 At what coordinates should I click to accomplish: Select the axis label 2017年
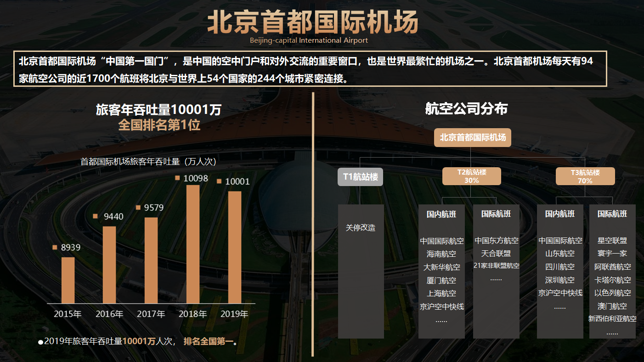(151, 314)
